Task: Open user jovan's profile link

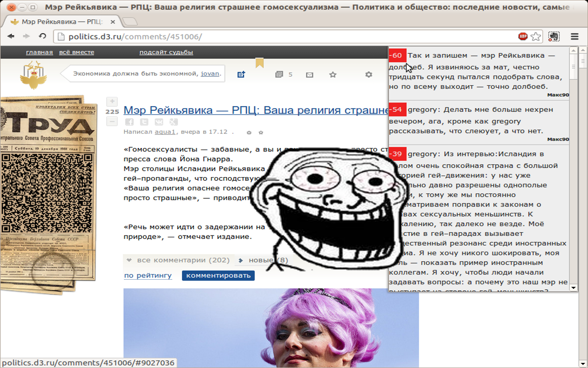Action: coord(210,73)
